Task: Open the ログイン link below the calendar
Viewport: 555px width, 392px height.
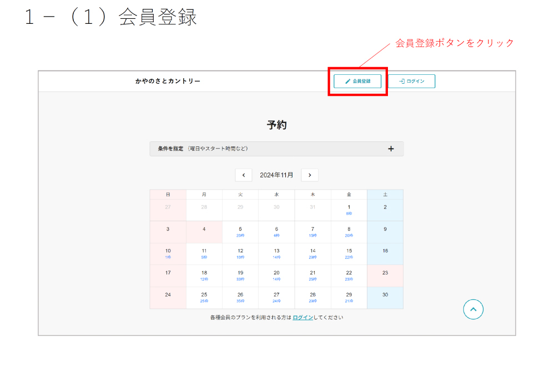Action: click(302, 318)
